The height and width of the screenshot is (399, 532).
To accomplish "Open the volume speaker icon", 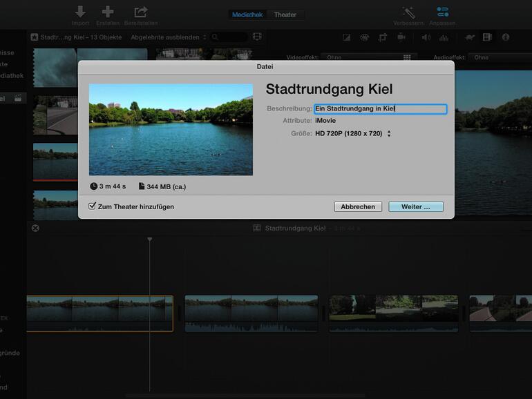I will pos(426,37).
